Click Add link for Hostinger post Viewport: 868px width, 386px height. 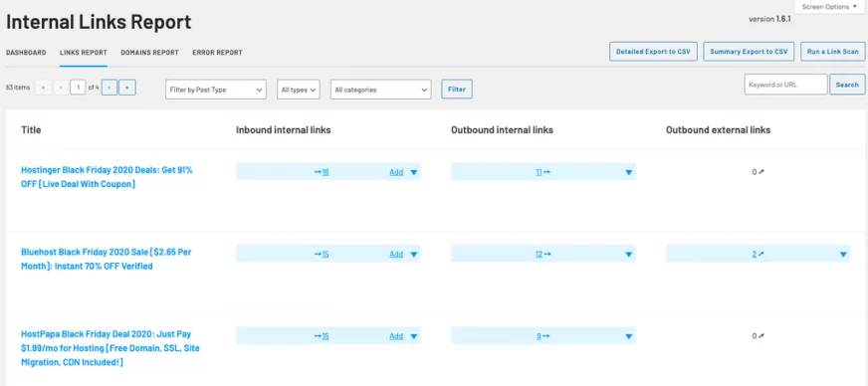[x=396, y=172]
